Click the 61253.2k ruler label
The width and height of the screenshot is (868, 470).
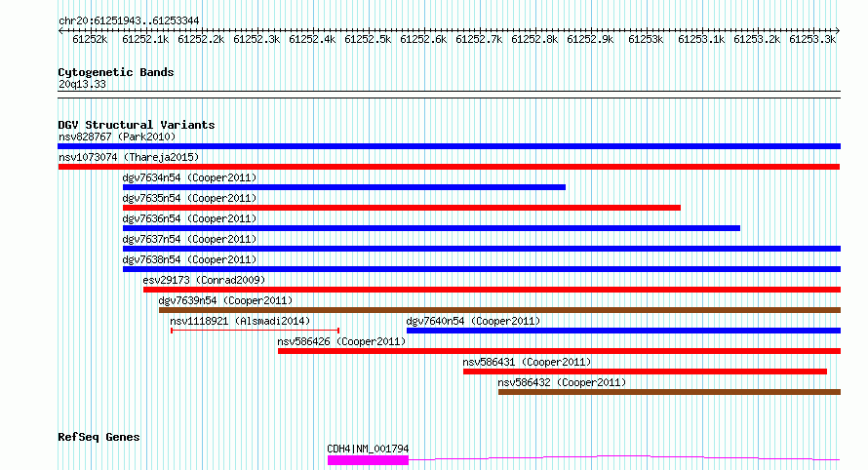(x=757, y=39)
